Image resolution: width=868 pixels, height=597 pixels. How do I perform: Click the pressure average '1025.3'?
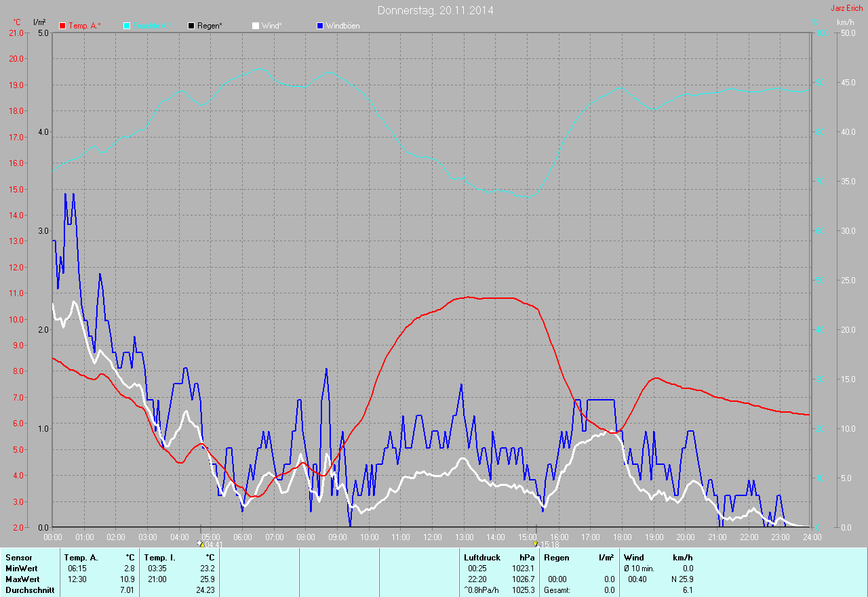click(x=523, y=590)
